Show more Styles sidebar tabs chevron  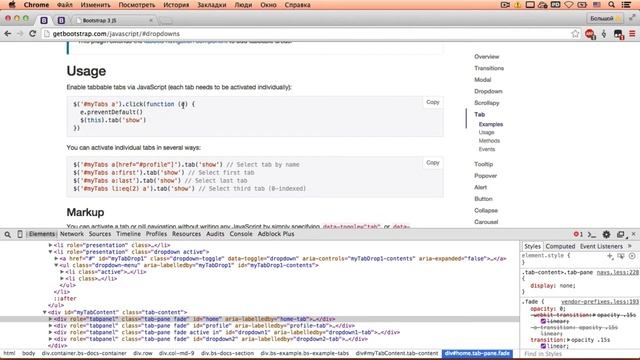pos(630,246)
